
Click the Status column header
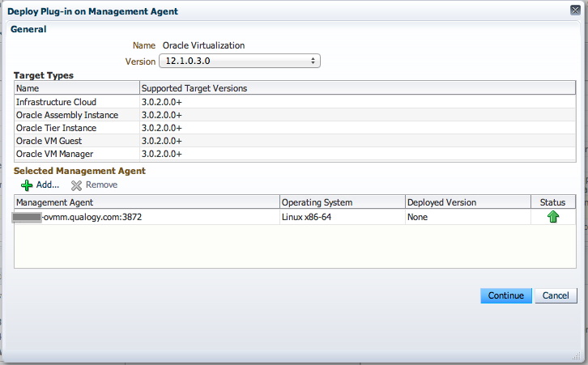(553, 202)
